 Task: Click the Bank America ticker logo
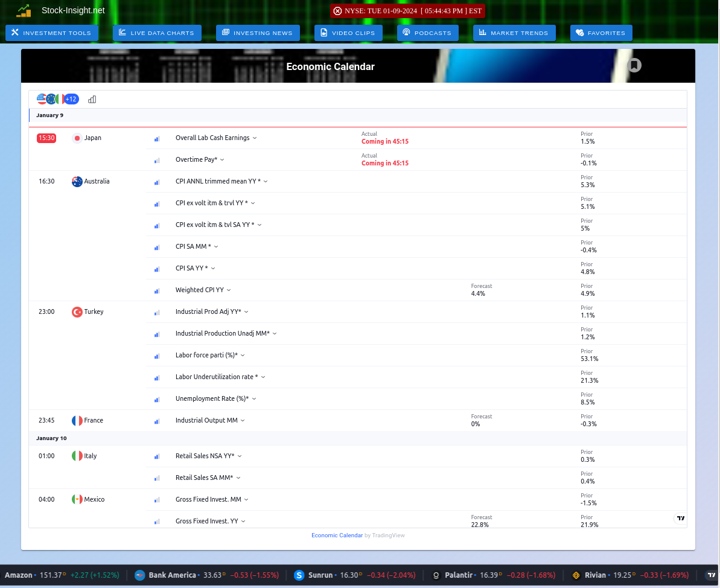coord(139,575)
